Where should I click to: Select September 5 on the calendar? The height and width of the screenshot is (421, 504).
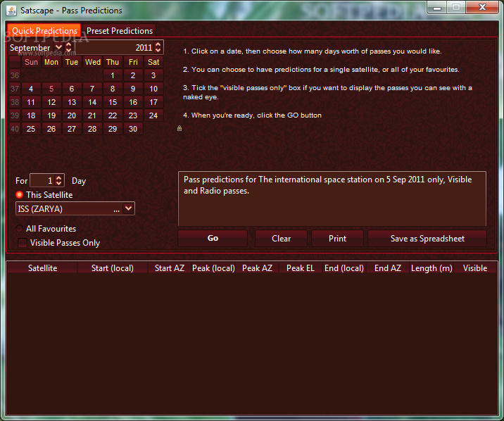point(51,89)
